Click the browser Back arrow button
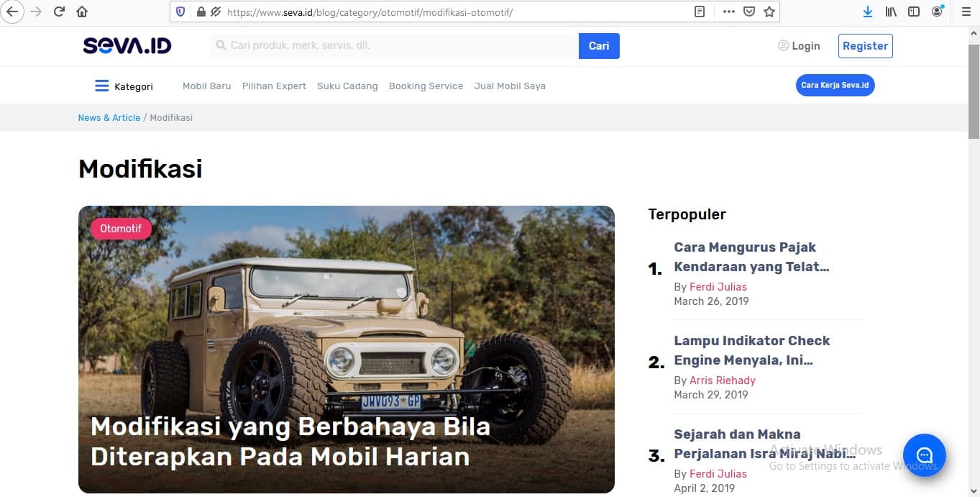Image resolution: width=980 pixels, height=497 pixels. tap(12, 12)
